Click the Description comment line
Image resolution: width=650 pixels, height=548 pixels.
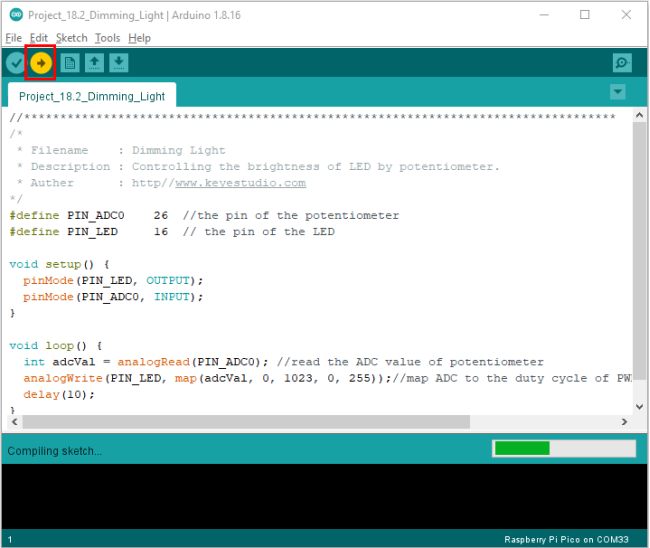(x=258, y=167)
